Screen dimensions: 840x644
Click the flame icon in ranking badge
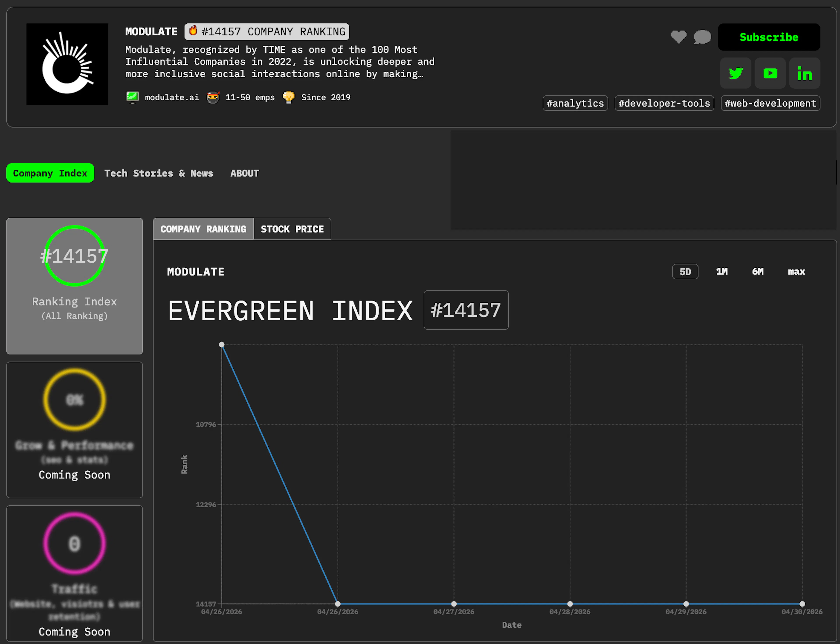[x=193, y=31]
